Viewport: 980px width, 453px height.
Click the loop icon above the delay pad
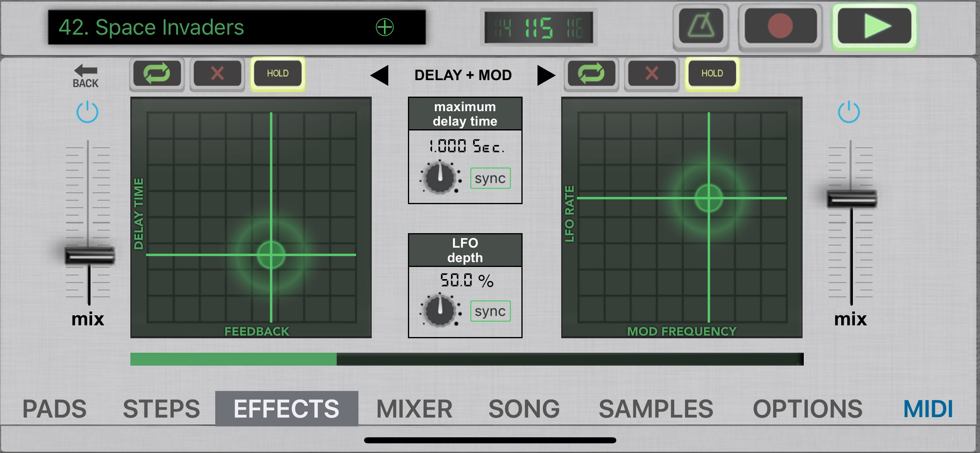(x=157, y=74)
